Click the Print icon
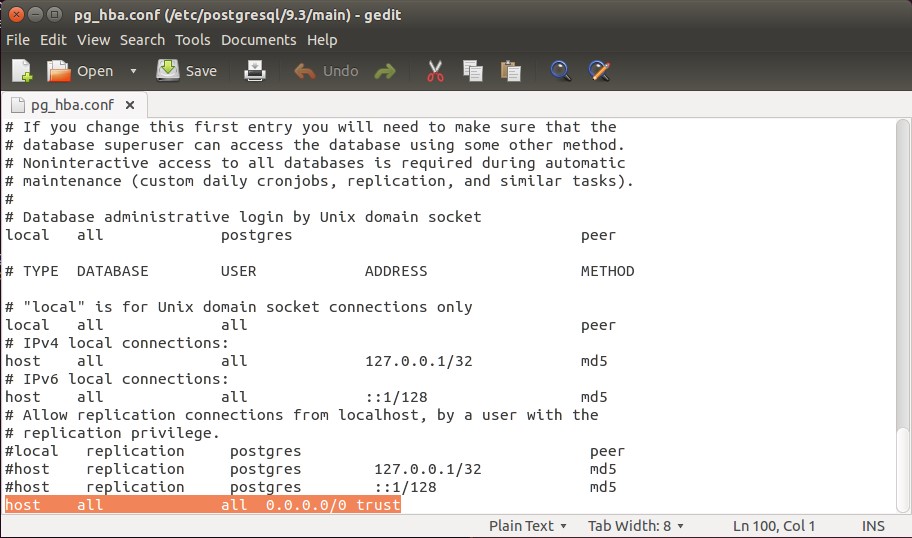 click(x=255, y=71)
